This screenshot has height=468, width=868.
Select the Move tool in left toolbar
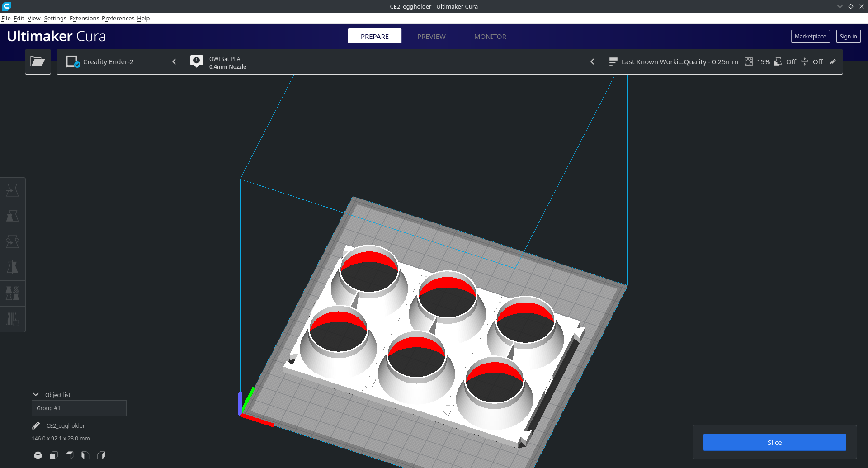tap(13, 190)
